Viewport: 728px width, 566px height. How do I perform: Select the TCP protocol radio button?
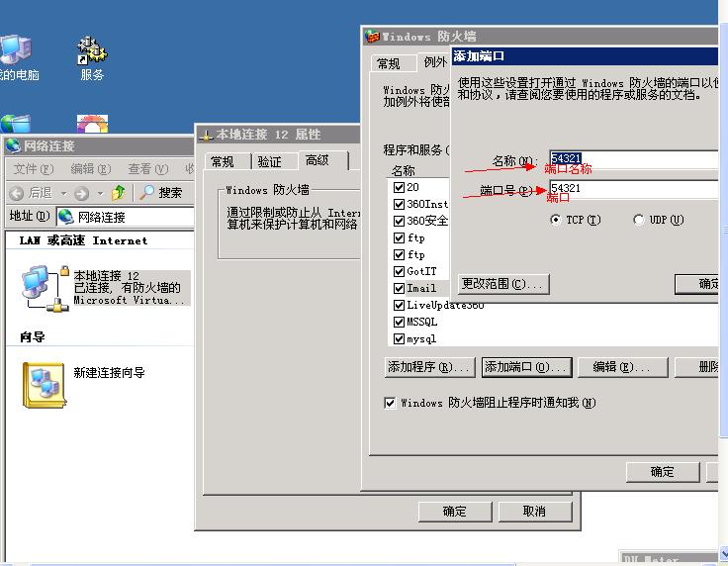[556, 220]
